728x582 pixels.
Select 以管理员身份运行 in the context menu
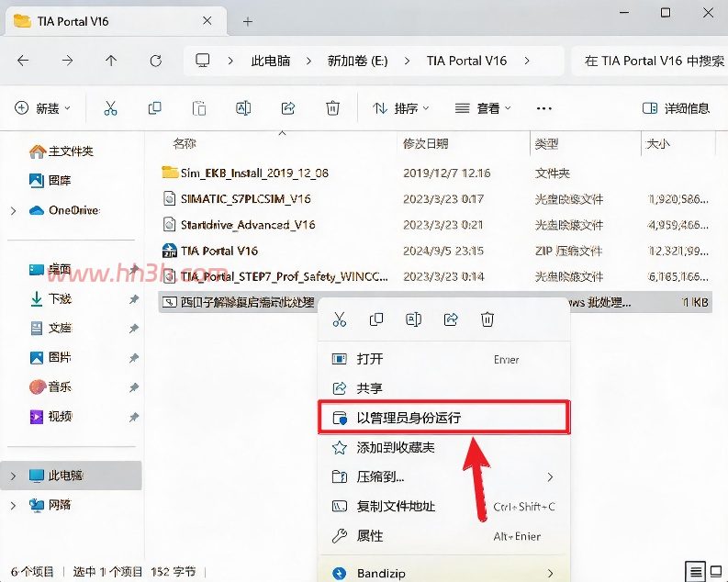(443, 418)
